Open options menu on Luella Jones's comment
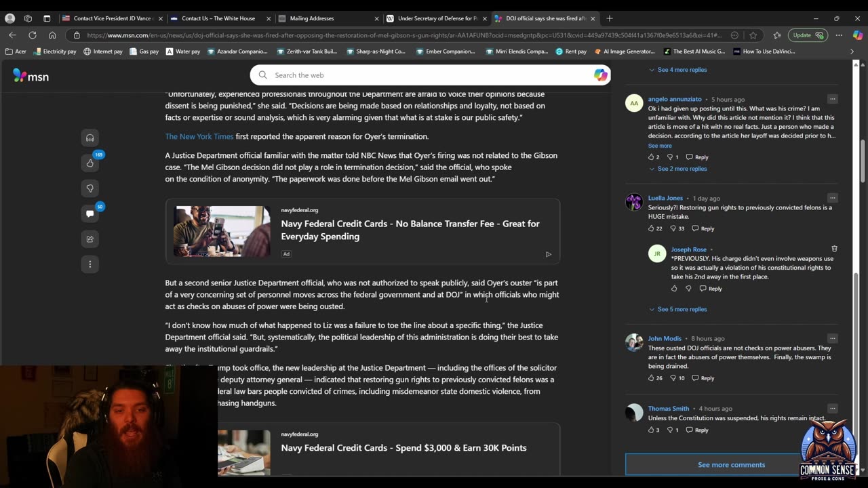 832,198
